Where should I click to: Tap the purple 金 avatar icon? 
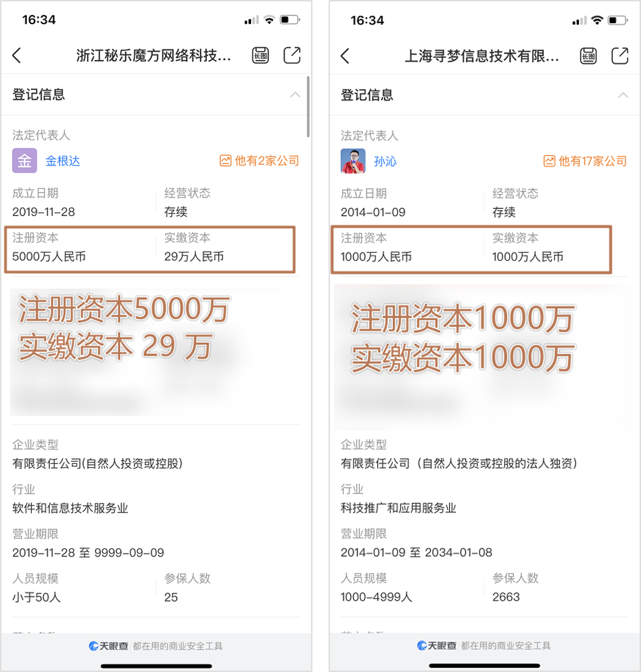click(x=24, y=161)
